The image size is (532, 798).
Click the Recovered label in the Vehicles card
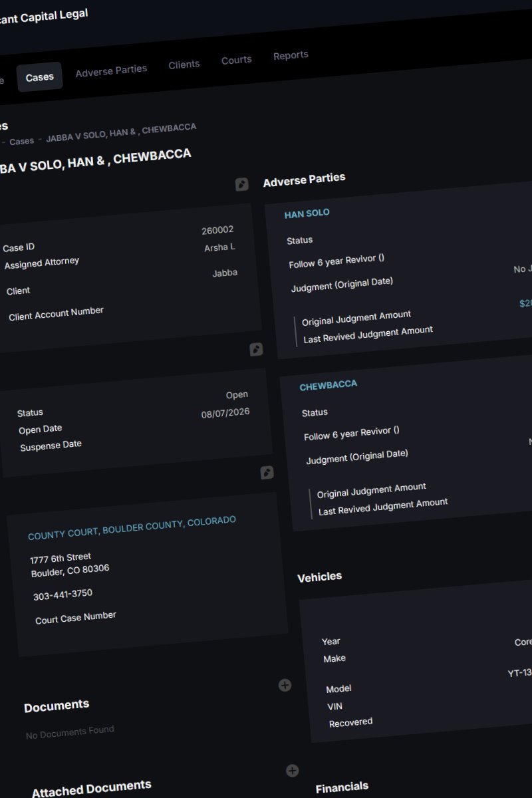click(x=350, y=723)
